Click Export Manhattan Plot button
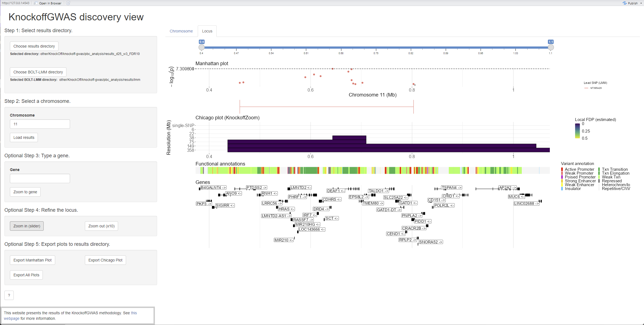 [x=32, y=260]
